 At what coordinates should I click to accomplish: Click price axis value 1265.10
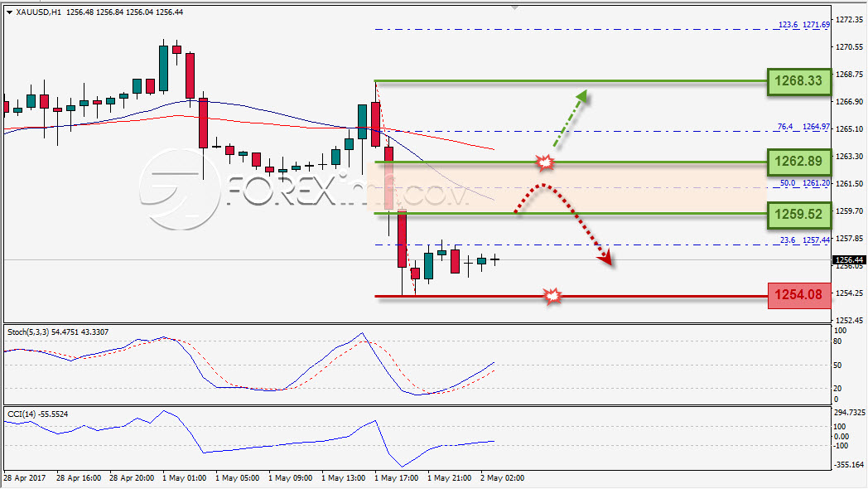(849, 129)
